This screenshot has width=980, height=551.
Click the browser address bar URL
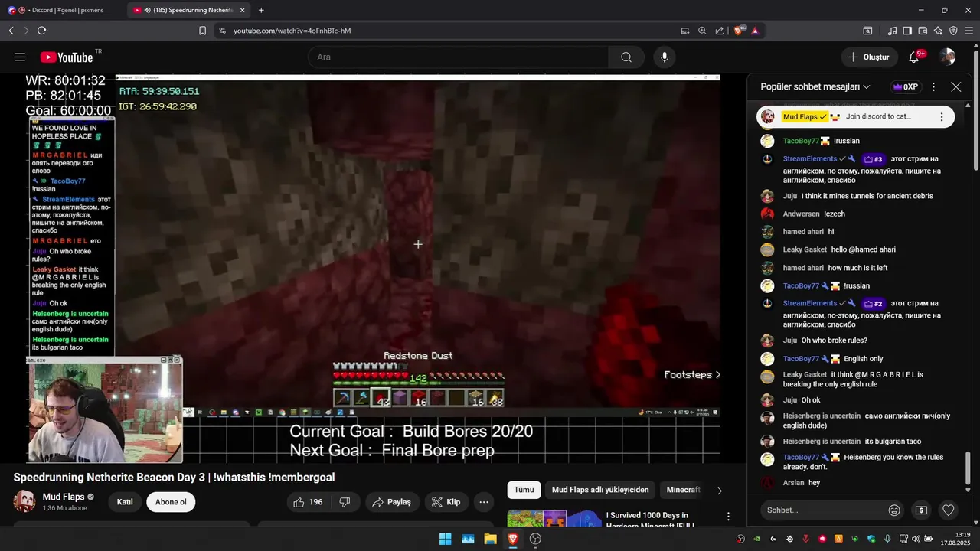[x=292, y=31]
